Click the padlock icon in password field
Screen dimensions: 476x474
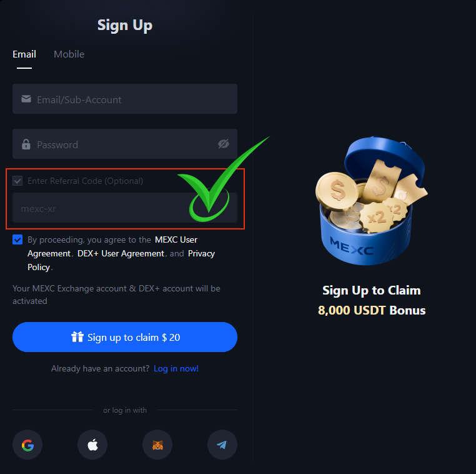26,144
